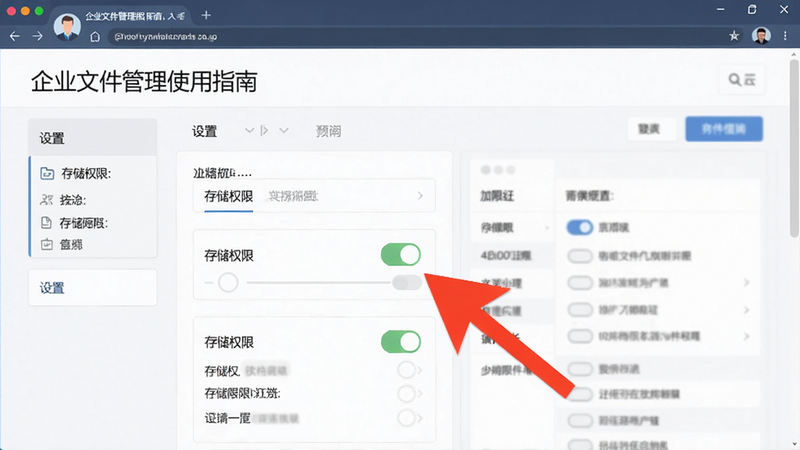
Task: Select the underlined 存储权限 tab
Action: [x=229, y=196]
